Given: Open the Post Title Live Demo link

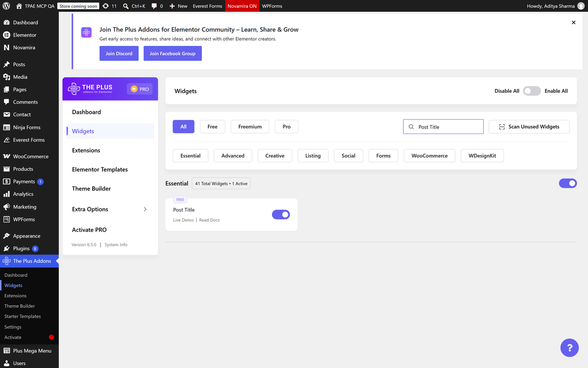Looking at the screenshot, I should 183,220.
